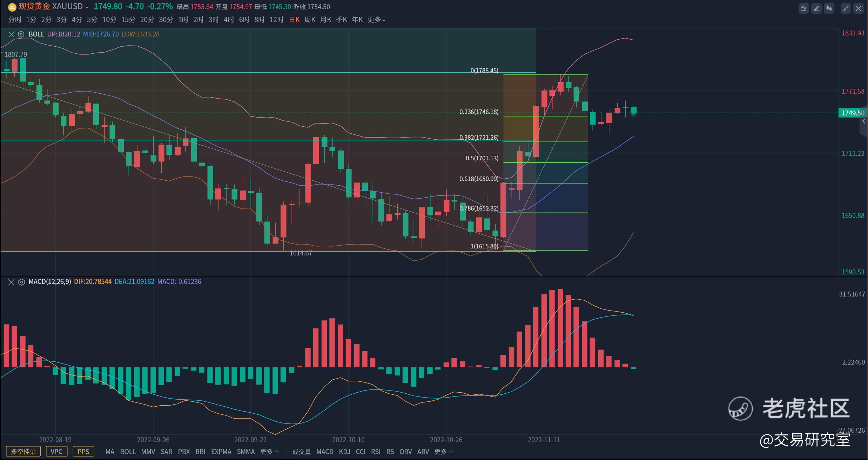868x460 pixels.
Task: Remove the BOLL indicator with its X icon
Action: pos(11,34)
